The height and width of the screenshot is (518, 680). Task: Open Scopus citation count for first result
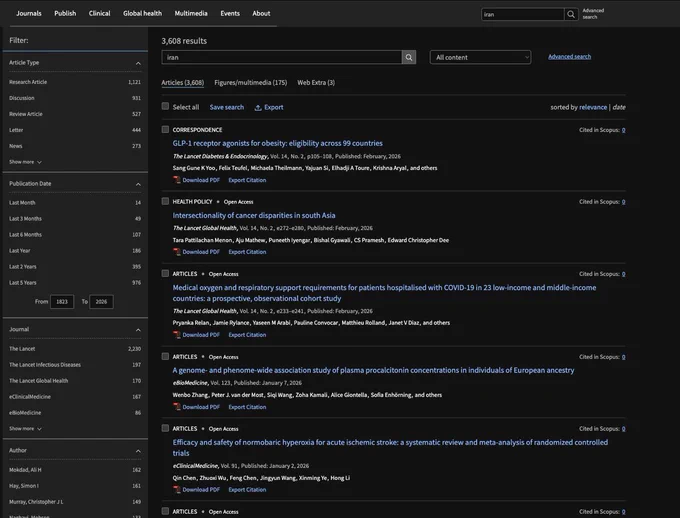pyautogui.click(x=623, y=130)
